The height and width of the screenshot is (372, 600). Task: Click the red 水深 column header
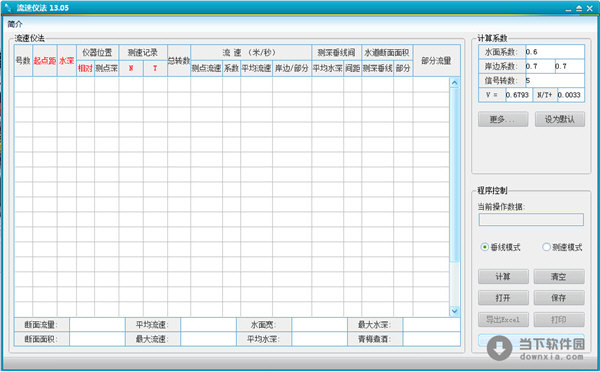coord(67,60)
